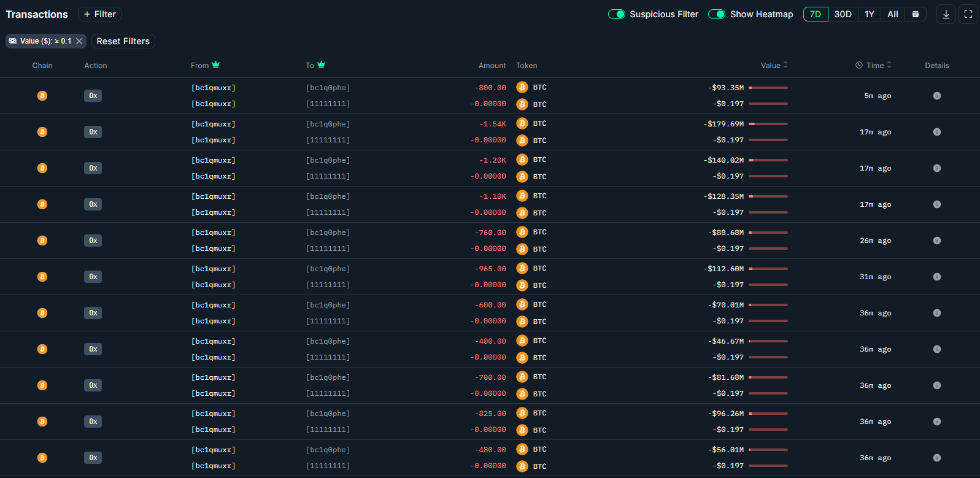
Task: Disable the Suspicious Filter toggle
Action: 616,14
